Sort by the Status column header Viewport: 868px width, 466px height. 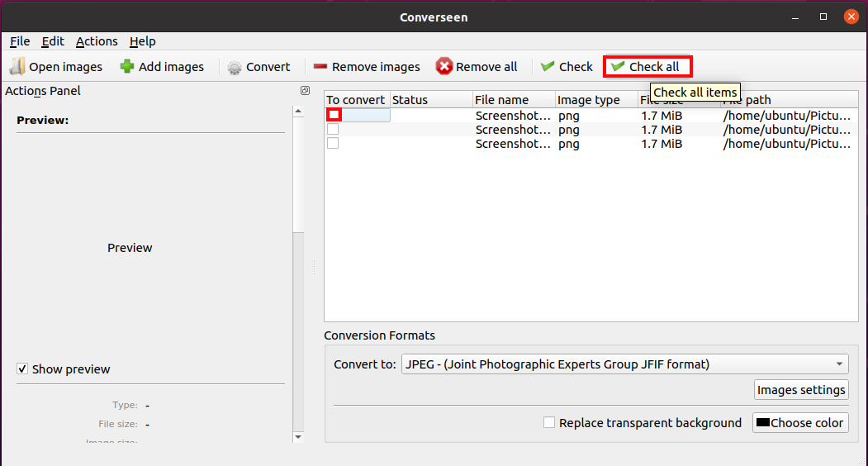(430, 100)
